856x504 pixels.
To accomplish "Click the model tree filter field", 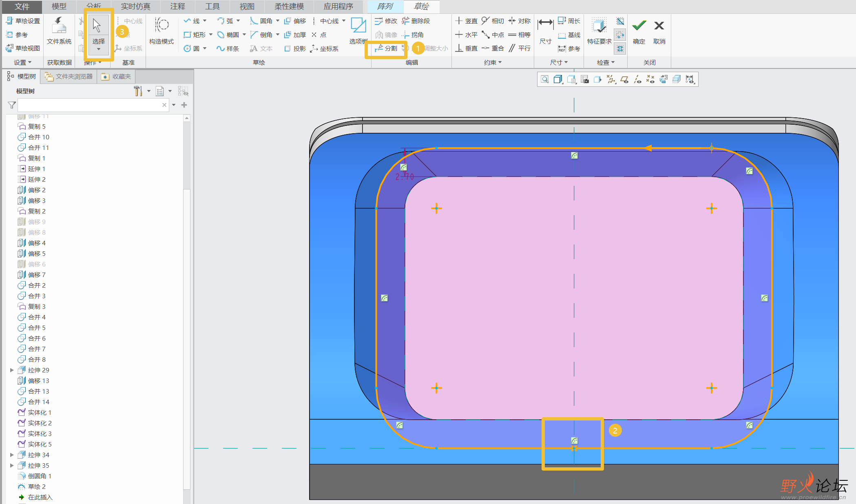I will click(x=90, y=105).
